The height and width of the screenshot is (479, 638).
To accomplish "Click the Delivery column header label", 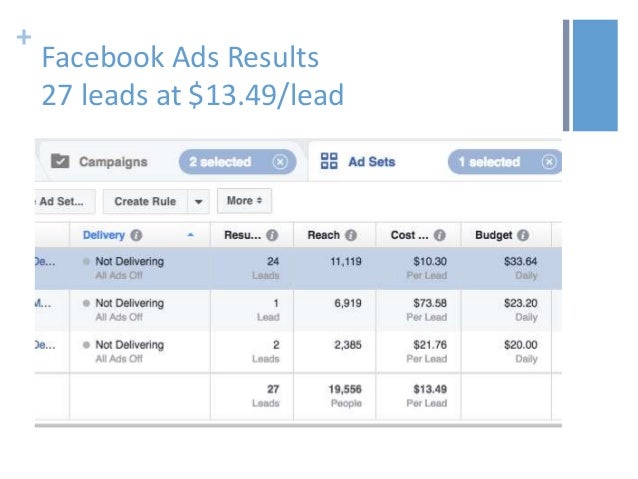I will 104,235.
